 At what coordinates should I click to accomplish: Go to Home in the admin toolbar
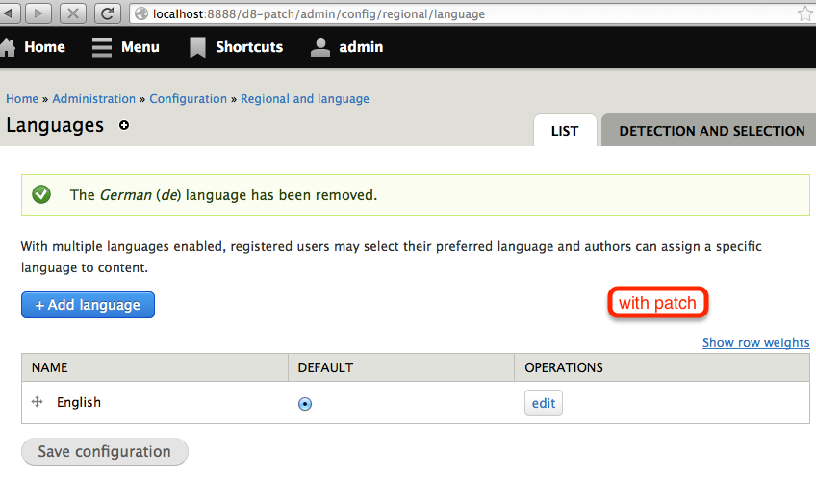coord(34,47)
